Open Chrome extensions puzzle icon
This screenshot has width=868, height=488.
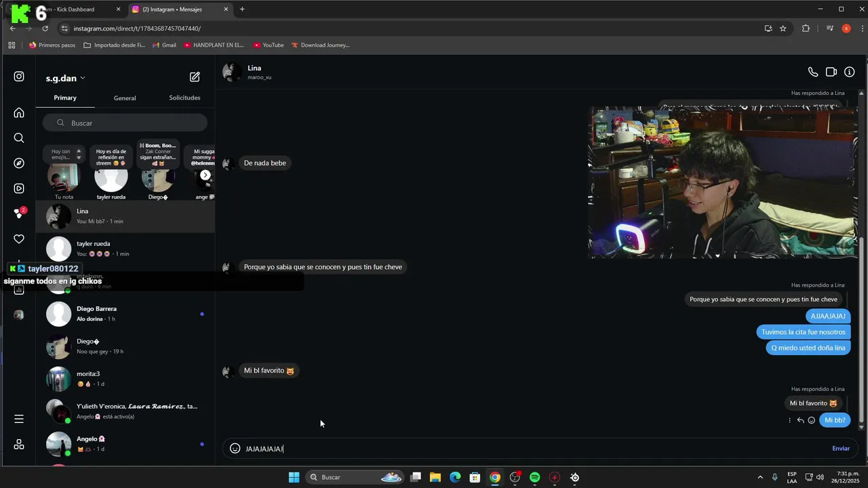(806, 28)
